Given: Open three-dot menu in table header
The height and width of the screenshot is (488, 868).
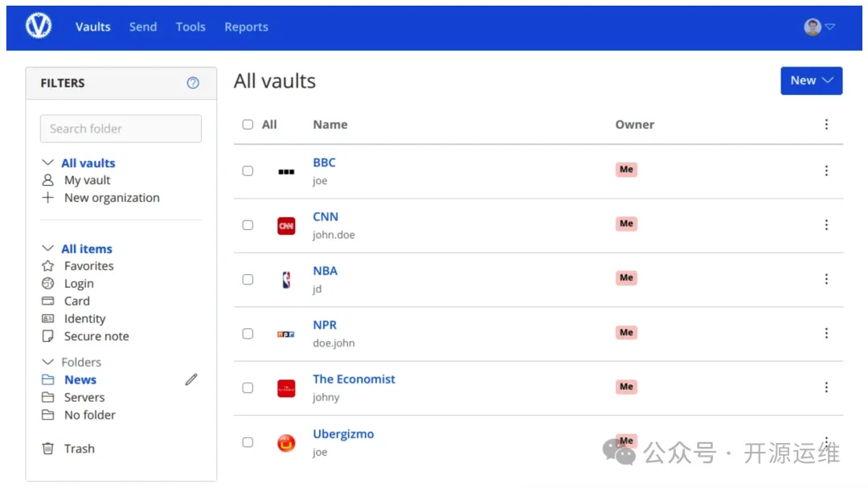Looking at the screenshot, I should tap(826, 125).
